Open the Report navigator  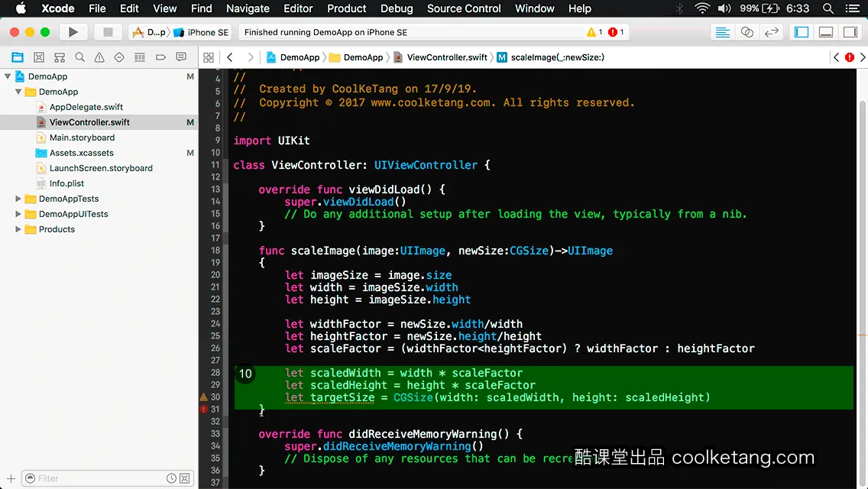[x=181, y=57]
